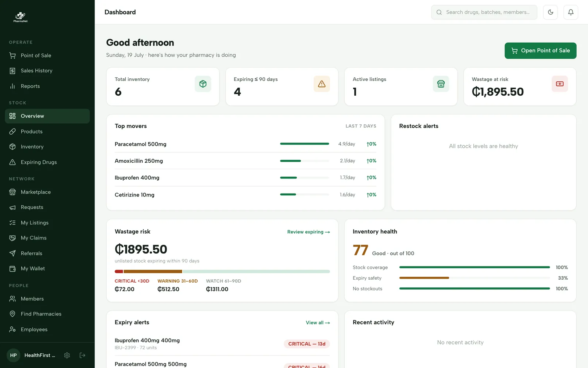Open the Reports section
This screenshot has width=588, height=368.
pyautogui.click(x=47, y=86)
